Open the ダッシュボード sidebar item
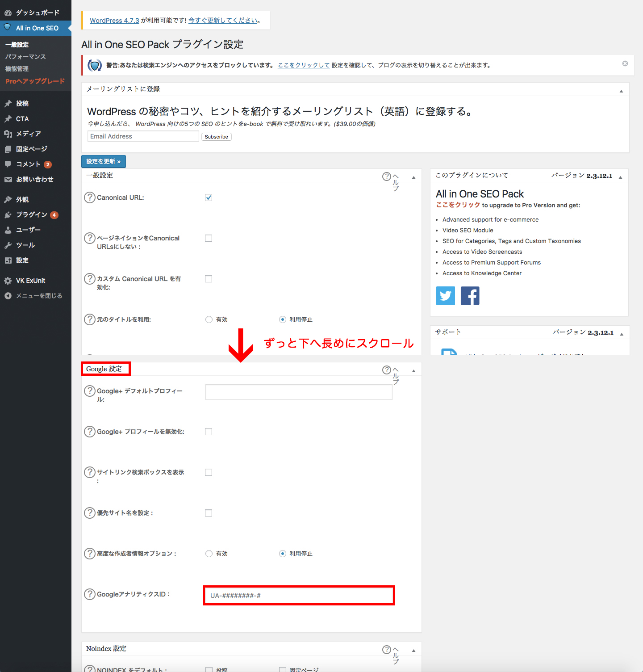Viewport: 643px width, 672px height. click(36, 13)
